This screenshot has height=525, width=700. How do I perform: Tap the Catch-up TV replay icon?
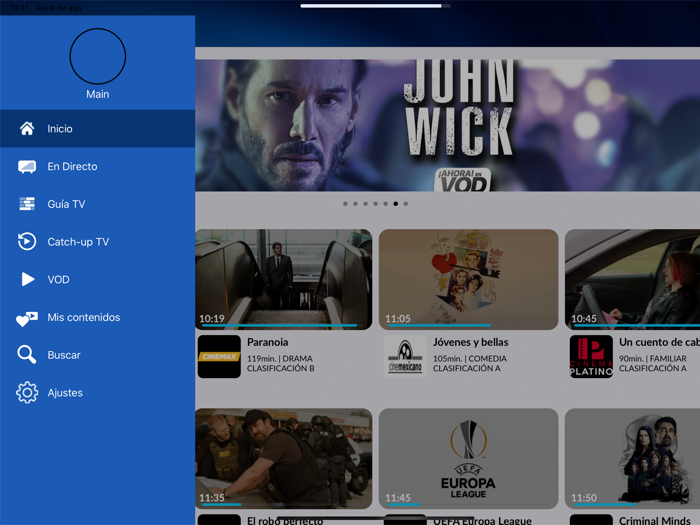(27, 242)
